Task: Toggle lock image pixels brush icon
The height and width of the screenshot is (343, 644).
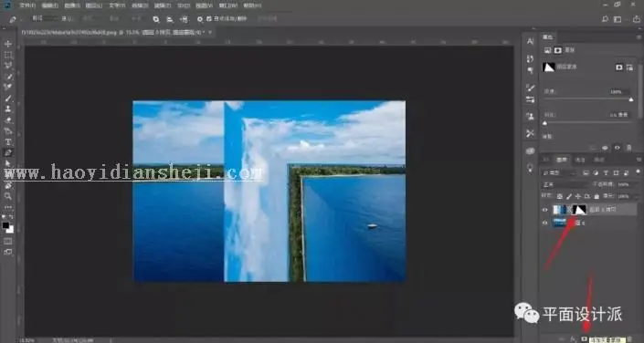Action: pos(568,196)
